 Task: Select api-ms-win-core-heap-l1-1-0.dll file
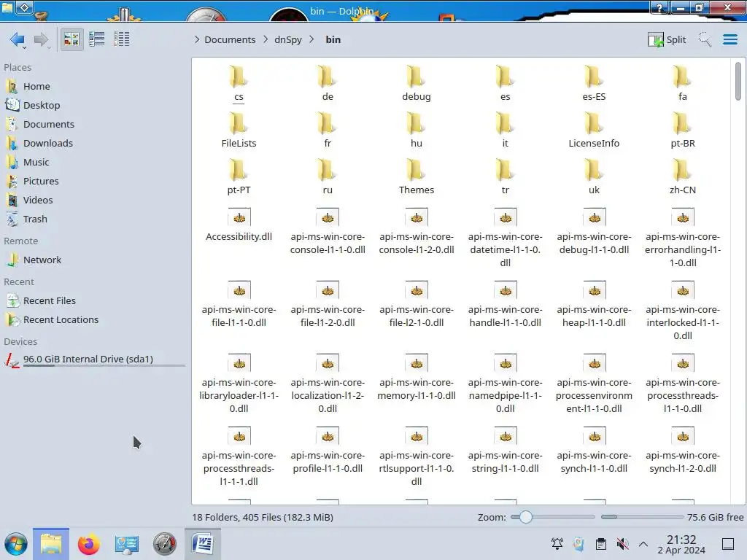coord(594,304)
